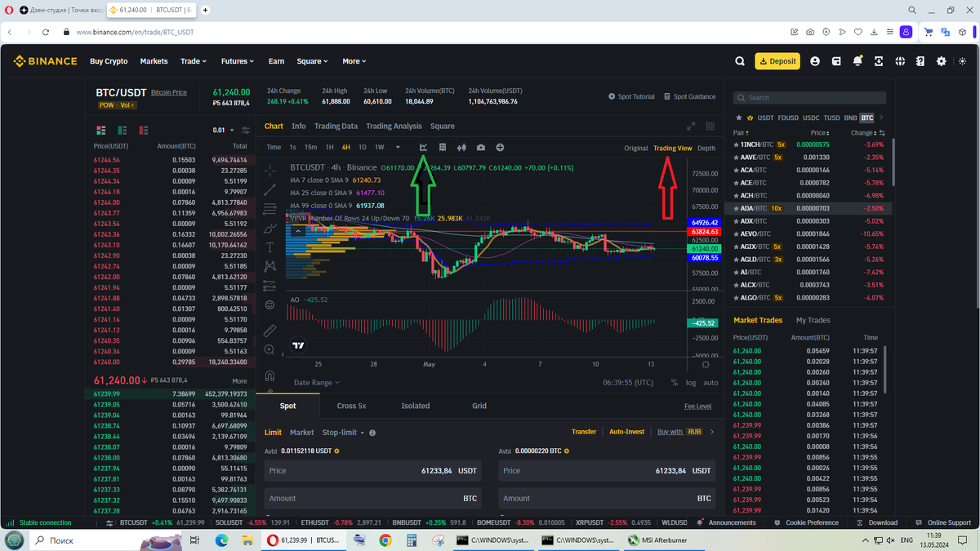
Task: Show only sell orders in order book
Action: (144, 130)
